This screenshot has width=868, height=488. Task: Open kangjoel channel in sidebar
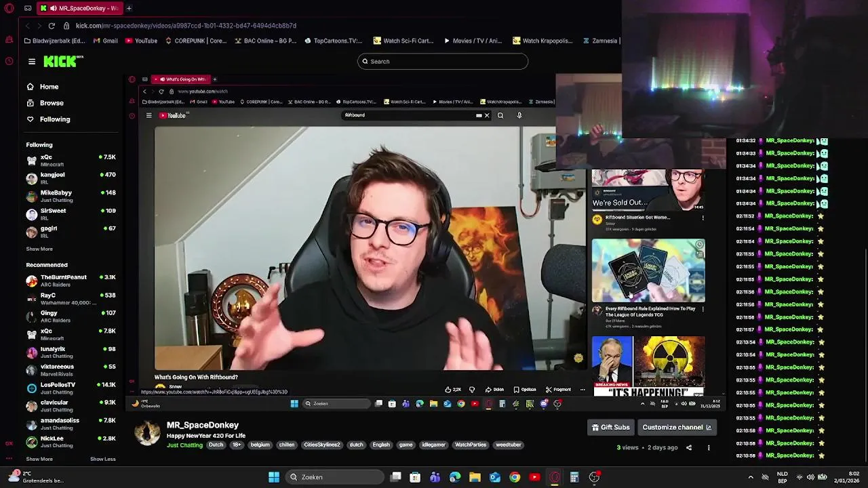click(x=71, y=178)
